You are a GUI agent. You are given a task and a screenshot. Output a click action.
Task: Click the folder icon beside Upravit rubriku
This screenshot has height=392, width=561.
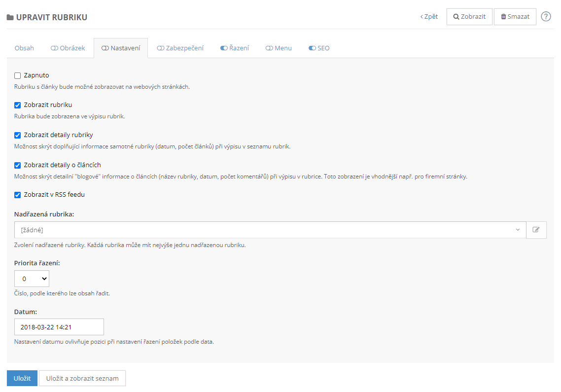click(x=10, y=17)
